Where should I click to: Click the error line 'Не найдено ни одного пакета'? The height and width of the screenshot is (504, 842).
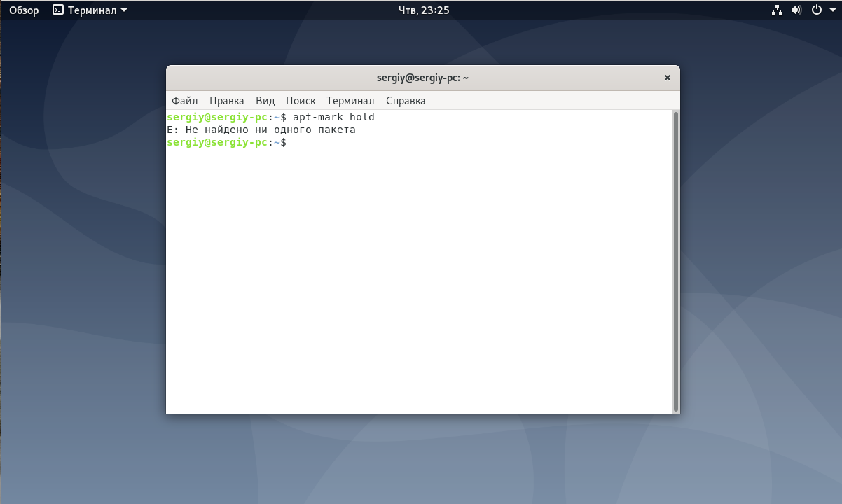pyautogui.click(x=270, y=129)
